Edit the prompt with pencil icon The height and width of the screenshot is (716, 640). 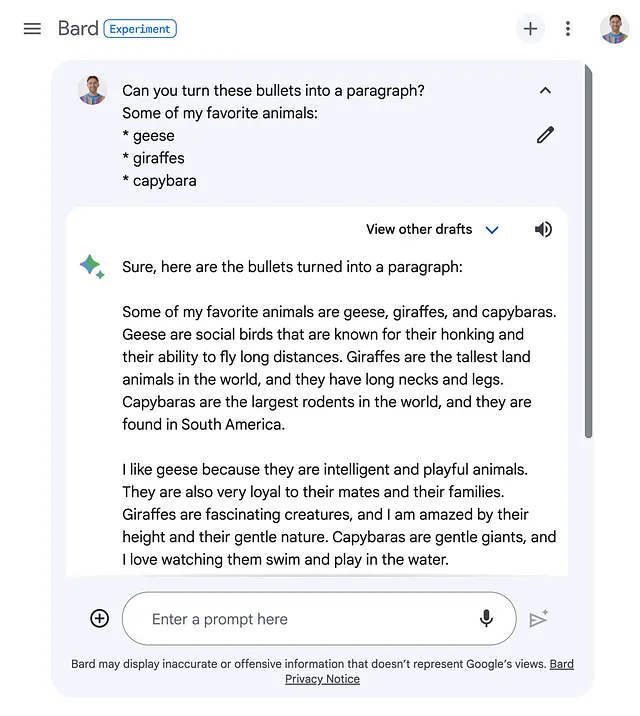point(545,135)
